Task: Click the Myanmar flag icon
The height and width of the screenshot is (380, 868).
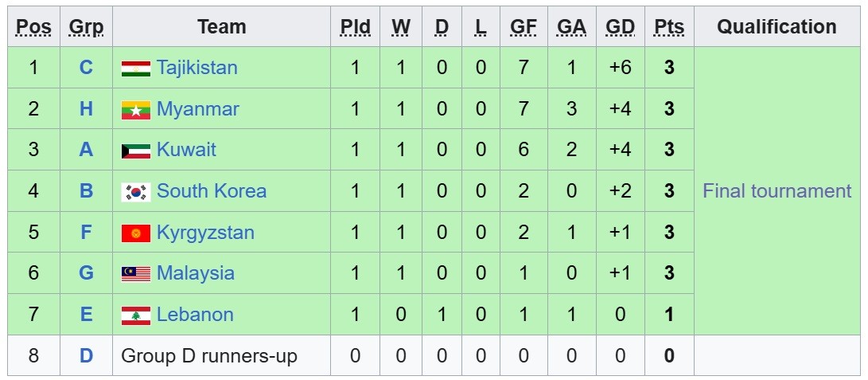Action: point(135,110)
